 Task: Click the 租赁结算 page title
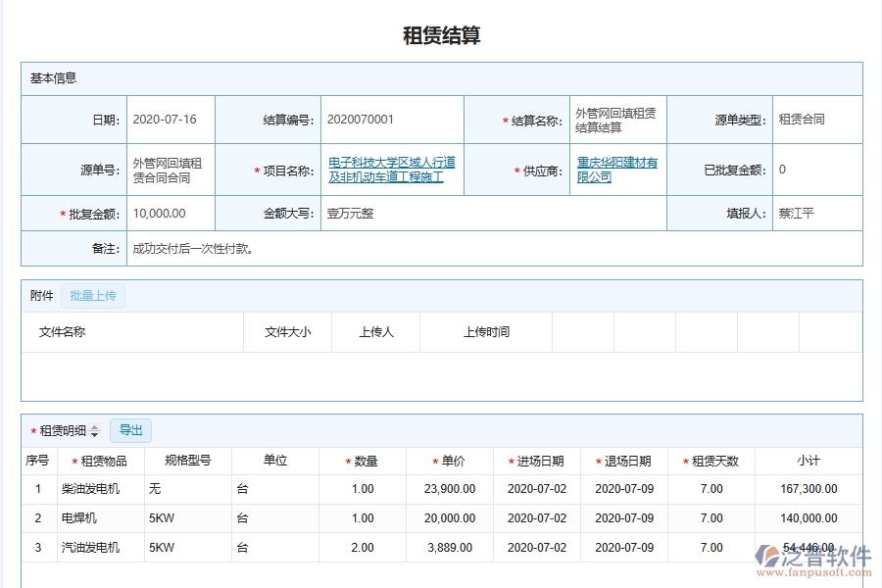coord(441,36)
